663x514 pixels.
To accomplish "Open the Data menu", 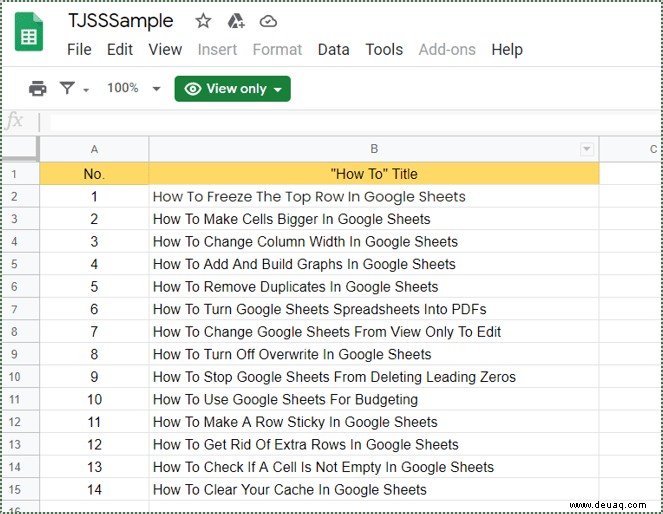I will point(334,49).
